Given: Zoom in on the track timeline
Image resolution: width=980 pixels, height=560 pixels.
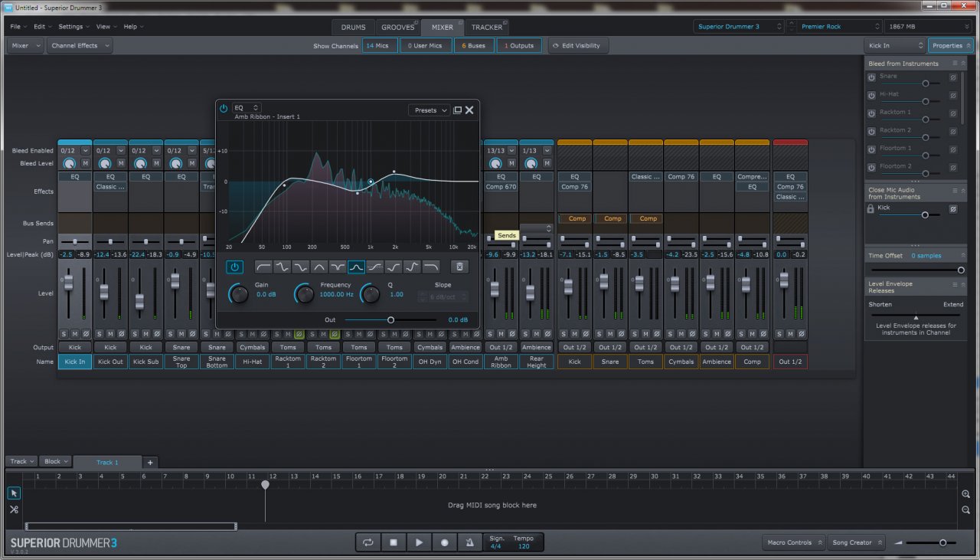Looking at the screenshot, I should tap(966, 494).
